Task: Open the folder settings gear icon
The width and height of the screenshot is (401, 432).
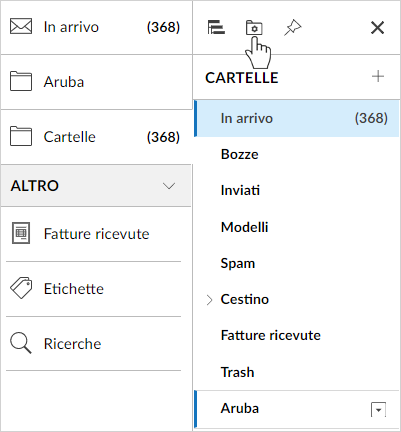Action: point(254,28)
